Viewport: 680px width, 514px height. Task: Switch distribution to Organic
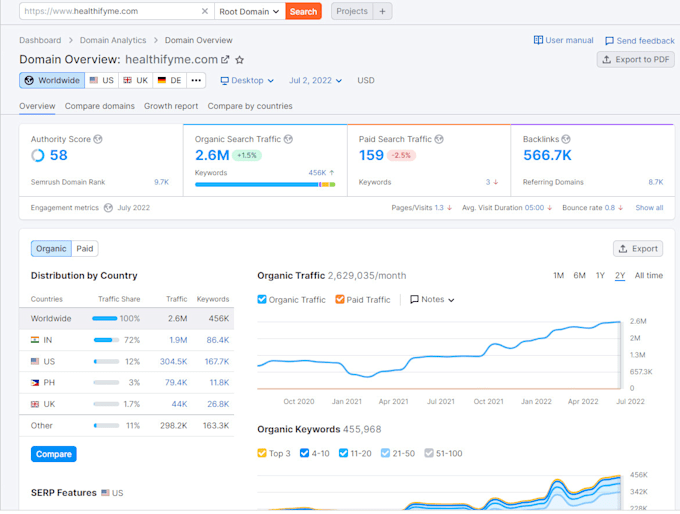[51, 249]
